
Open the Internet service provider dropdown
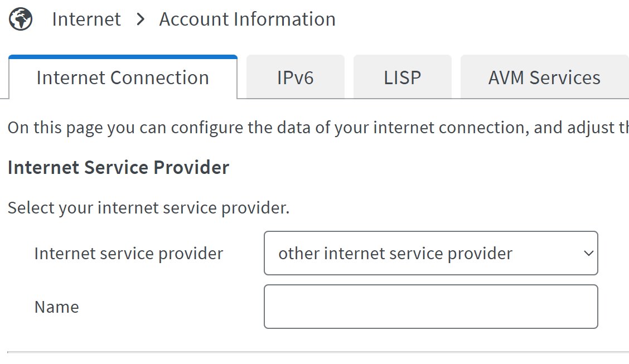point(431,253)
